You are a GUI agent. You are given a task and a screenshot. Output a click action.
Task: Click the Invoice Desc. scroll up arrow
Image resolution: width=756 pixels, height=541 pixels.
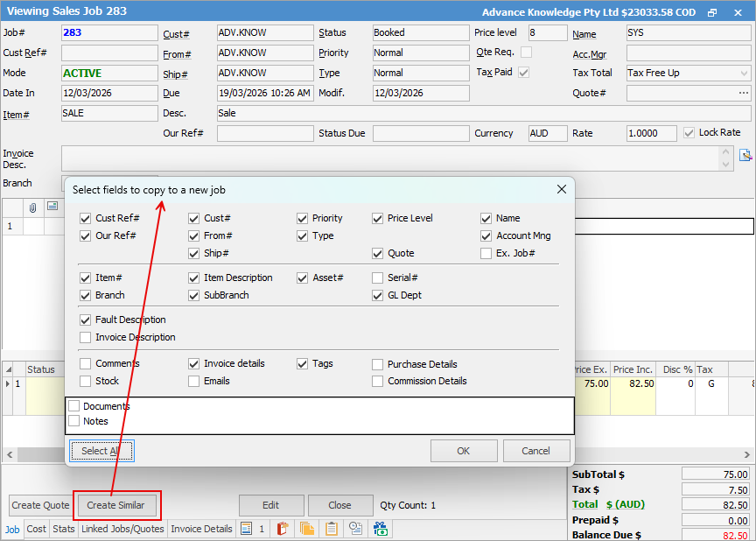pyautogui.click(x=725, y=152)
